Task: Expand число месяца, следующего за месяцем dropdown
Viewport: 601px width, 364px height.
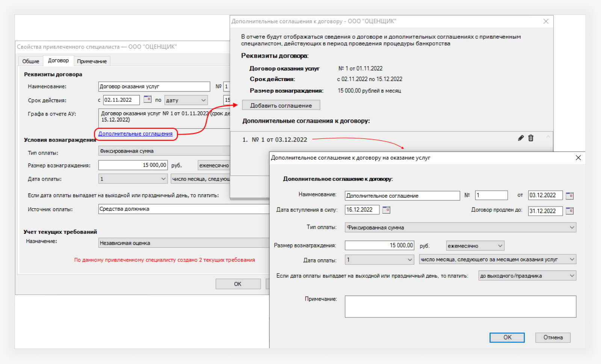Action: tap(497, 259)
